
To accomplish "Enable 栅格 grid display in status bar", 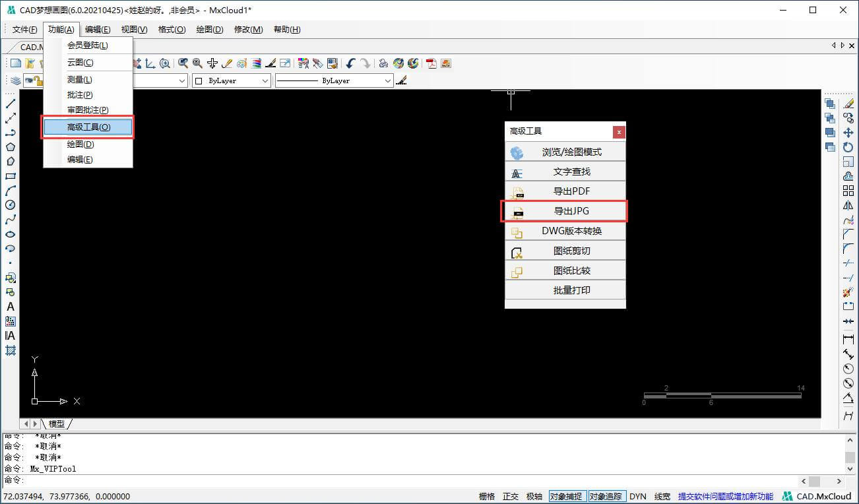I will tap(487, 496).
